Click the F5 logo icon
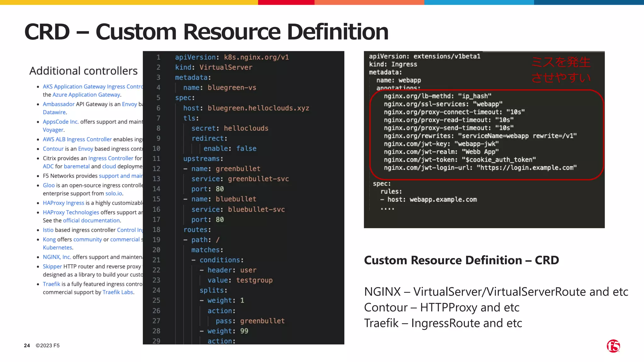644x362 pixels. 613,346
